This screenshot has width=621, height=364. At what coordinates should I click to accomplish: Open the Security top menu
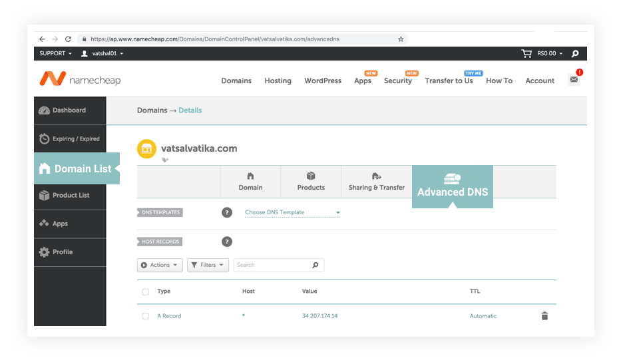tap(398, 81)
